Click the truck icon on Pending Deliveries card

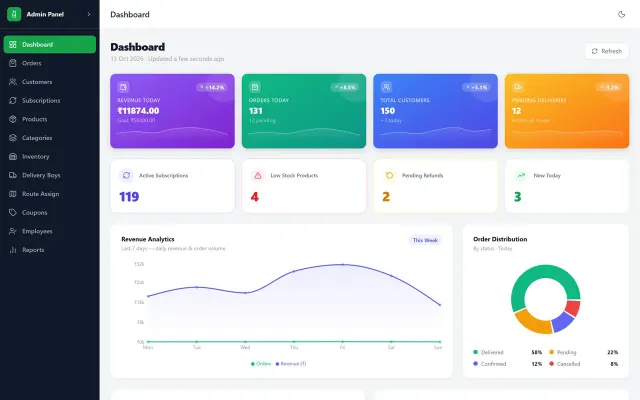(518, 87)
